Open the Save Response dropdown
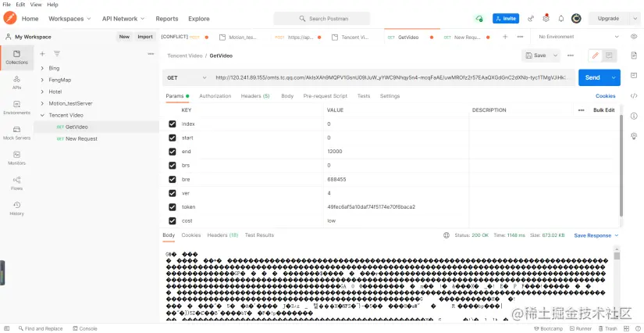 (x=596, y=235)
